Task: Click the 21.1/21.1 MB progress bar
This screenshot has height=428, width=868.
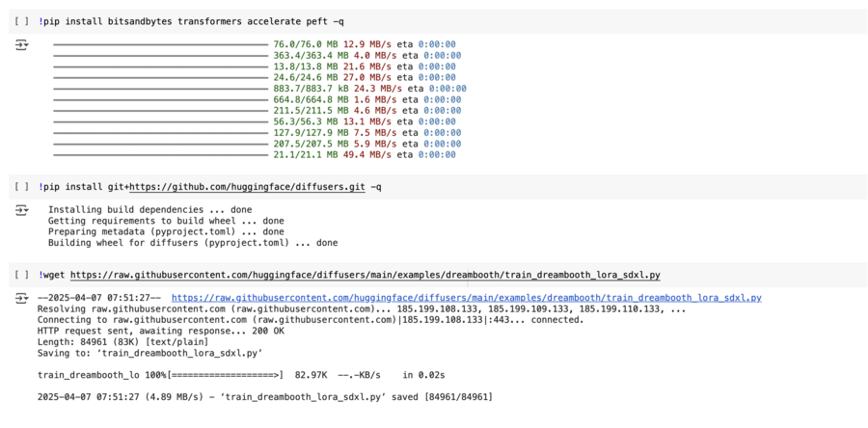Action: pyautogui.click(x=160, y=154)
